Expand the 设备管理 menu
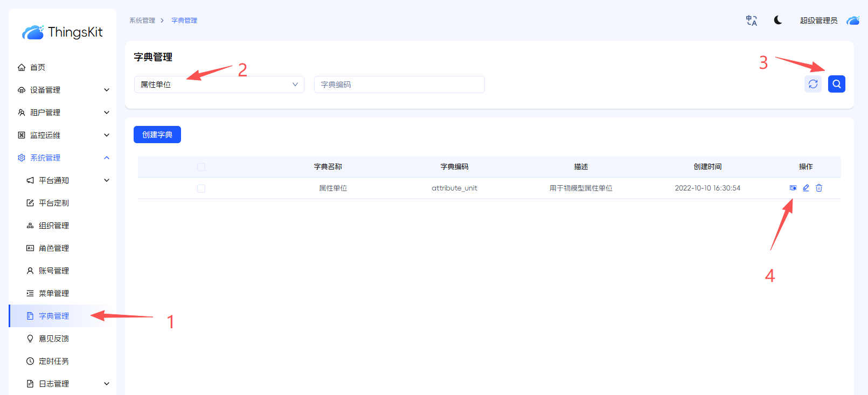Screen dimensions: 868x395 coord(63,90)
